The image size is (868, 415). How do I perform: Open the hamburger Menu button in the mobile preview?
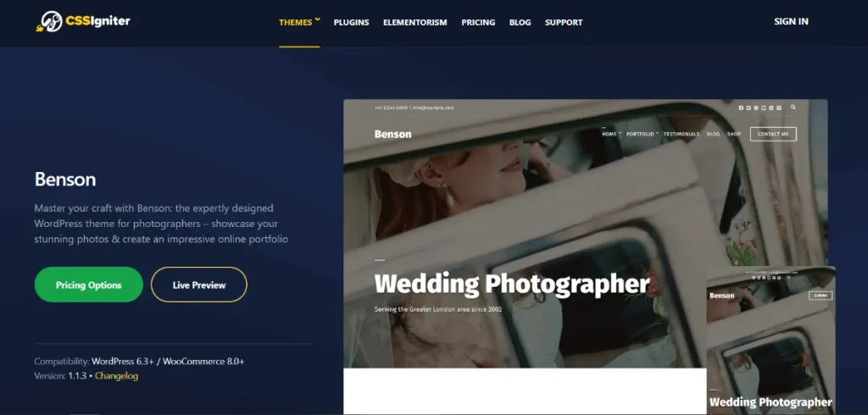click(820, 296)
